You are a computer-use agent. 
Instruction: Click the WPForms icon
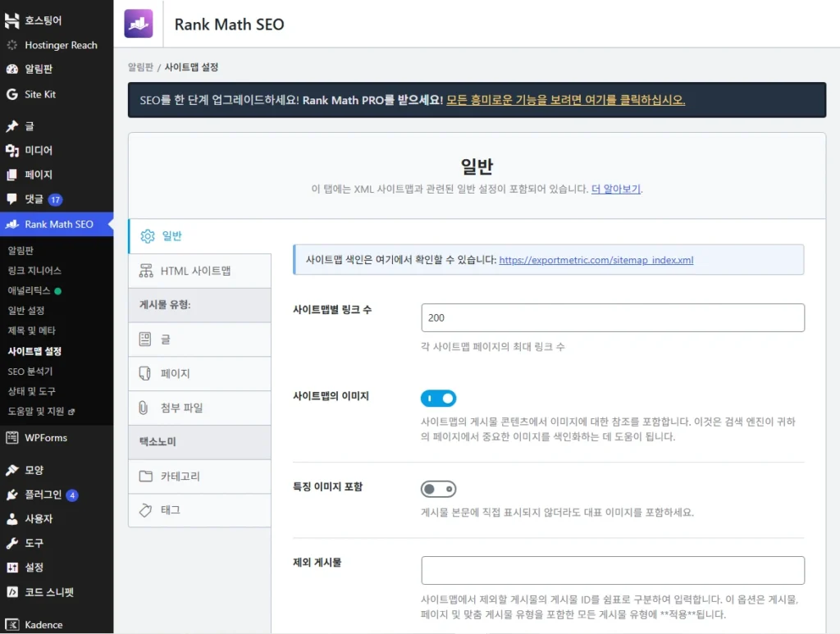(11, 437)
